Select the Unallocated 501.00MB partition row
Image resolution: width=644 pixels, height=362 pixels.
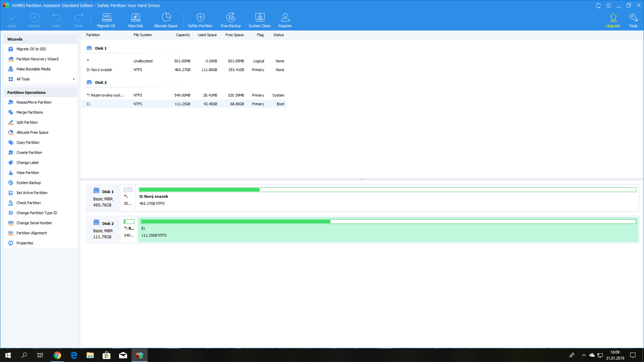click(184, 61)
